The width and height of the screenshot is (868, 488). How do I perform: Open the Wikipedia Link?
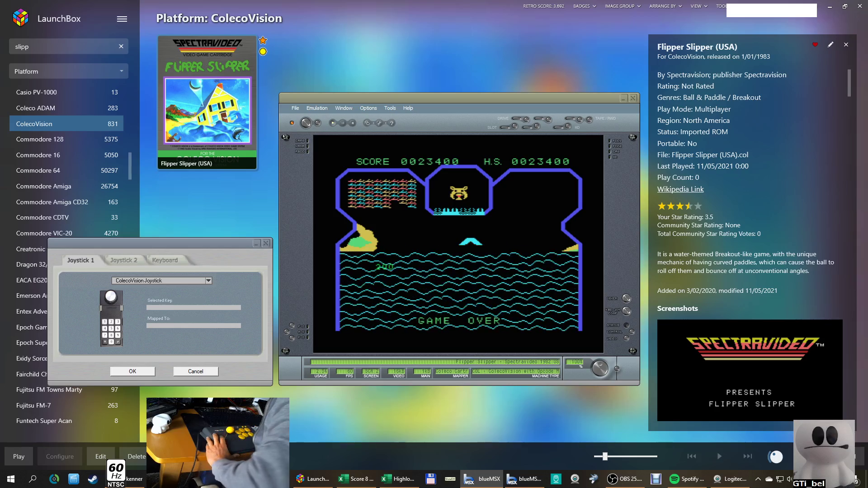coord(680,189)
